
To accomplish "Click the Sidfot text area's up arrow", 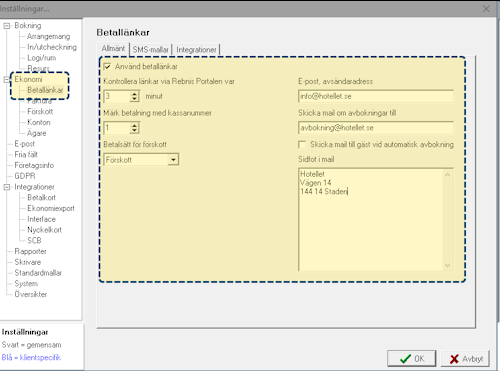I will (448, 175).
